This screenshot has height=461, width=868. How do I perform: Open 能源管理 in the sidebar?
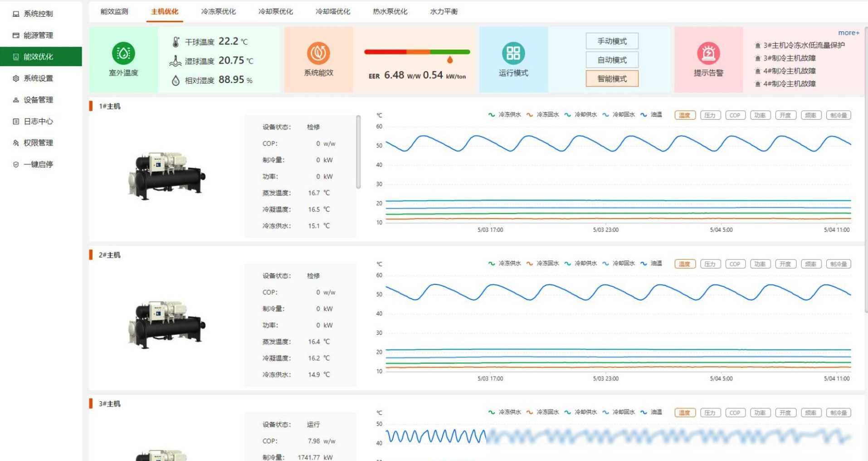39,35
